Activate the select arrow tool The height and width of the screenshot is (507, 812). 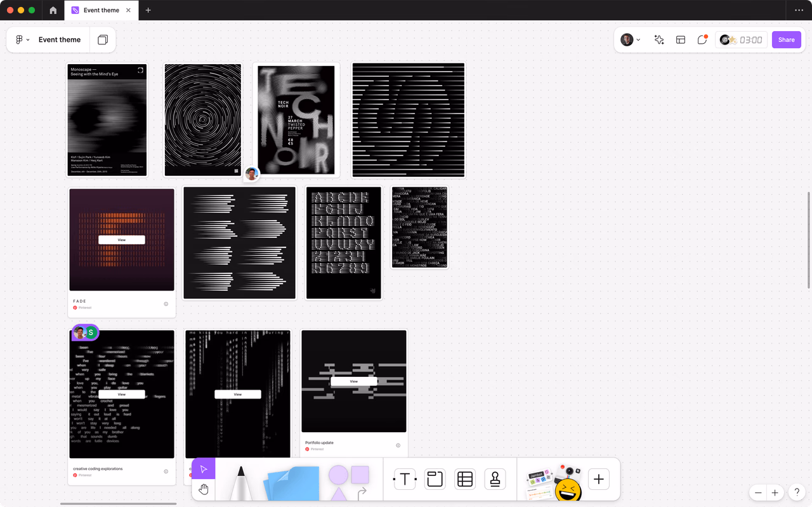tap(204, 469)
